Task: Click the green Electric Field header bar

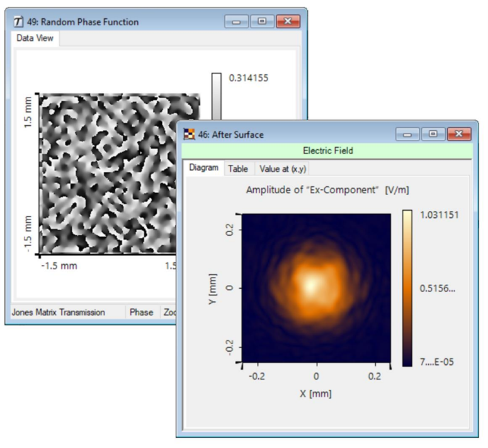Action: 327,151
